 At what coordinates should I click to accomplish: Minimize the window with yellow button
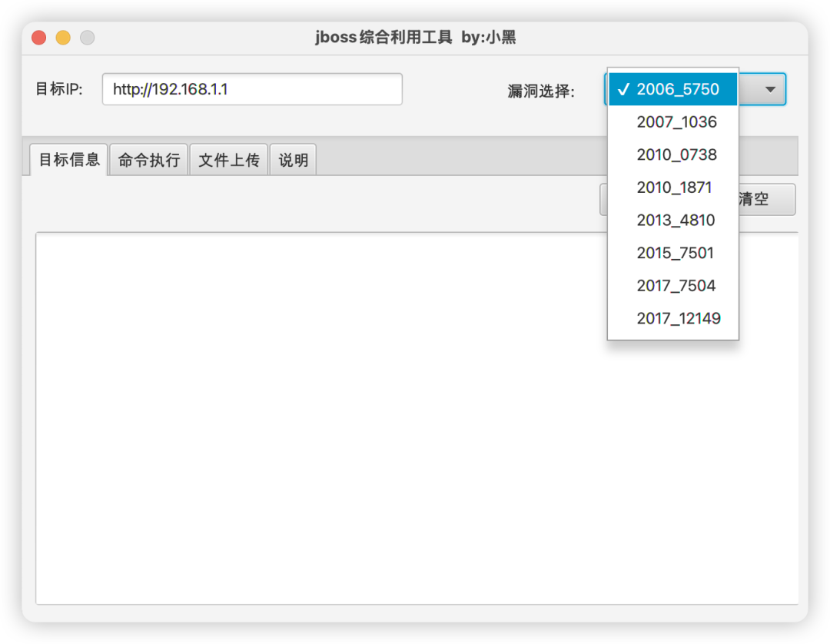click(x=63, y=38)
